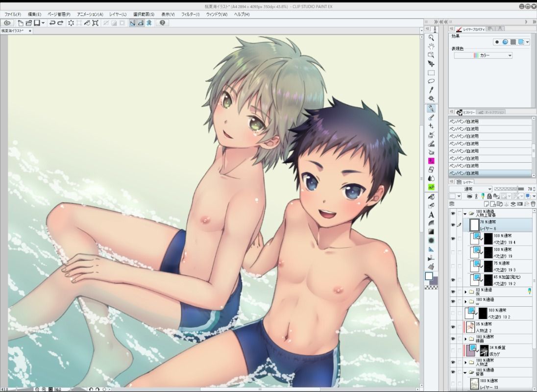
Task: Open the レイヤー(L) menu
Action: [x=118, y=14]
